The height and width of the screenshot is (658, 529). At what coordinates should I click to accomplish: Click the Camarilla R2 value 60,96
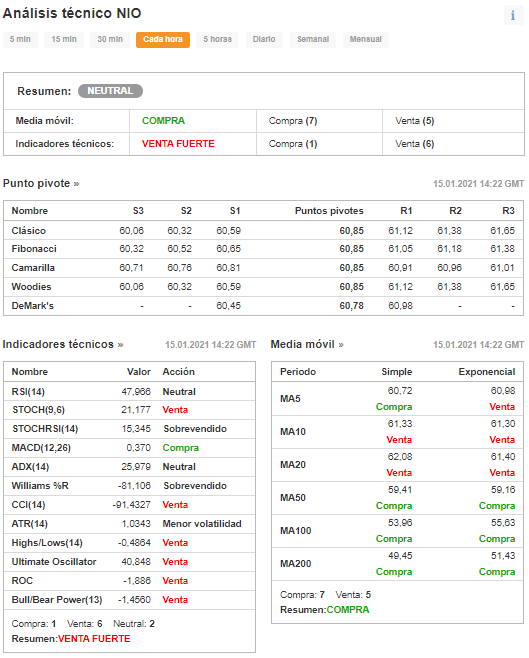(x=449, y=268)
